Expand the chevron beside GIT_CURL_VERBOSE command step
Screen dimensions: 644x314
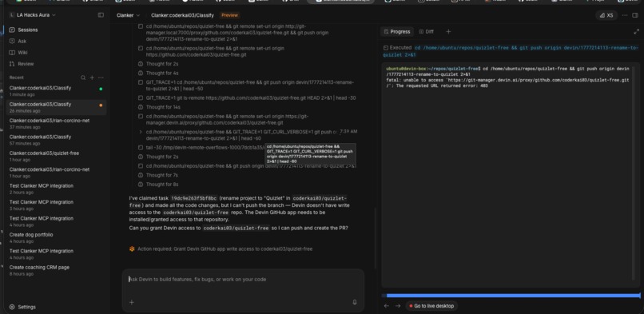[141, 132]
